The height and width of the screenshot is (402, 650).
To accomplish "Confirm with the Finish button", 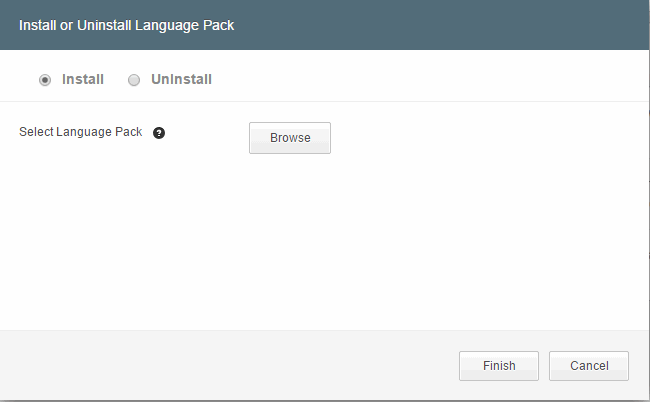I will coord(499,366).
